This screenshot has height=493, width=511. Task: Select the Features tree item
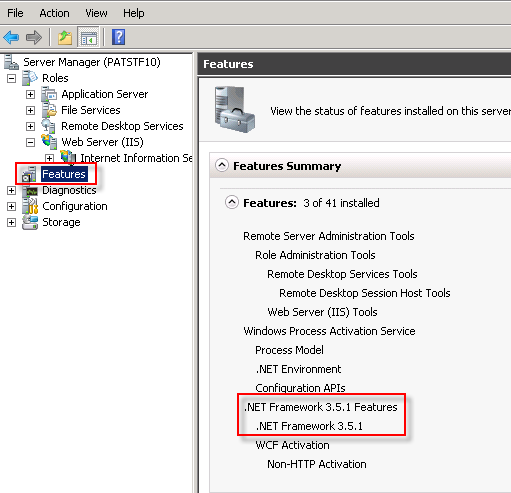click(64, 174)
